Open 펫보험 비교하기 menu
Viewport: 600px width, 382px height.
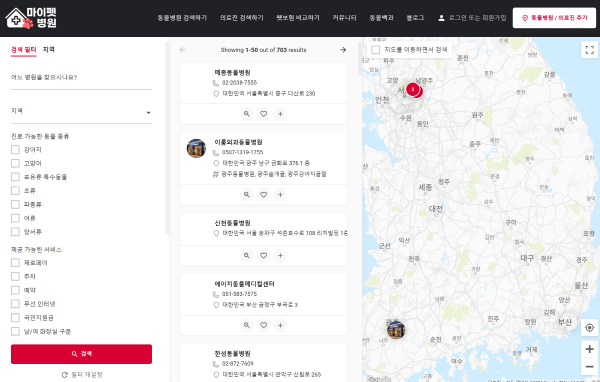click(x=298, y=18)
